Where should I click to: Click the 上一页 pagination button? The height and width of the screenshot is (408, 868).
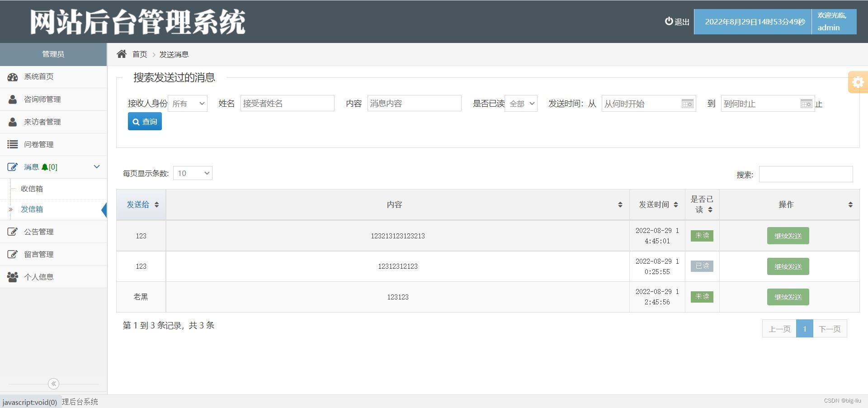coord(779,329)
